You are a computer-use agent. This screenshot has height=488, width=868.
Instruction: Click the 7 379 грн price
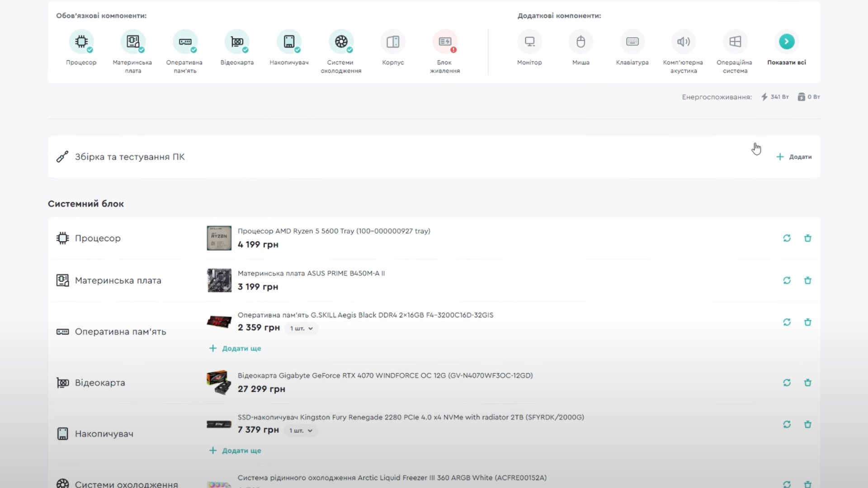(x=258, y=430)
